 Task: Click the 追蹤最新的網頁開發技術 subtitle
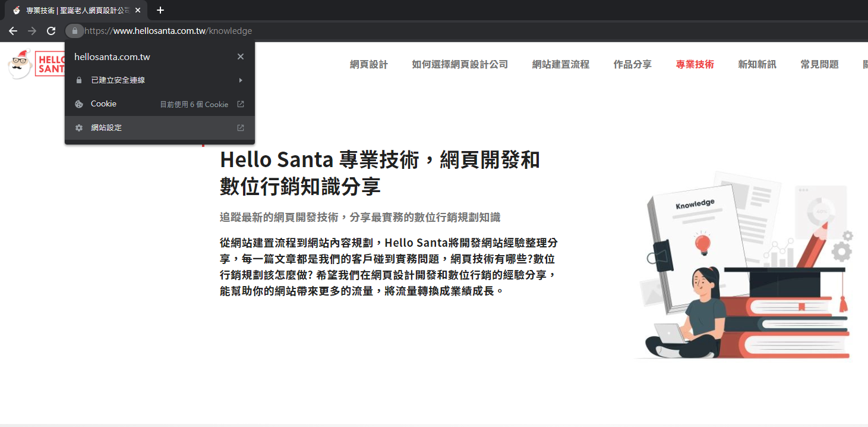click(x=360, y=217)
